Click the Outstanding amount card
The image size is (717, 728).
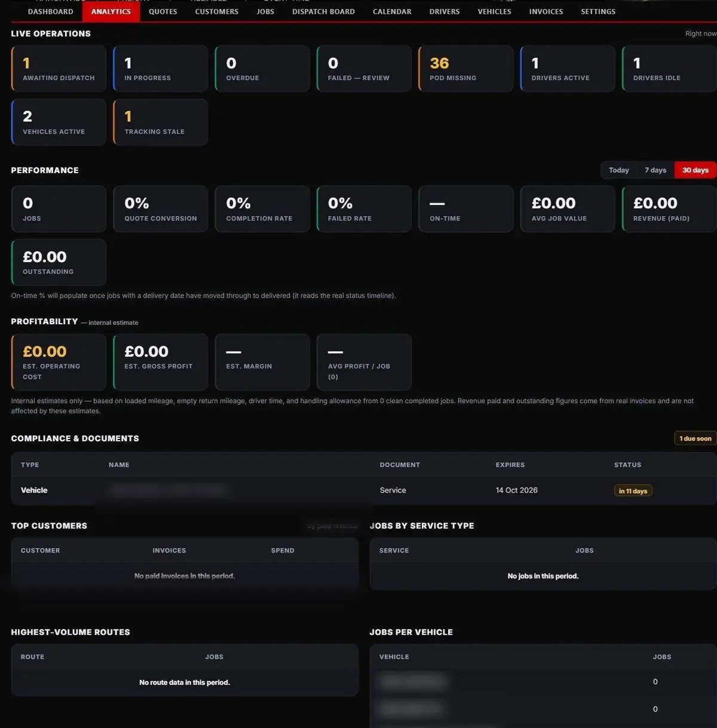pyautogui.click(x=59, y=262)
